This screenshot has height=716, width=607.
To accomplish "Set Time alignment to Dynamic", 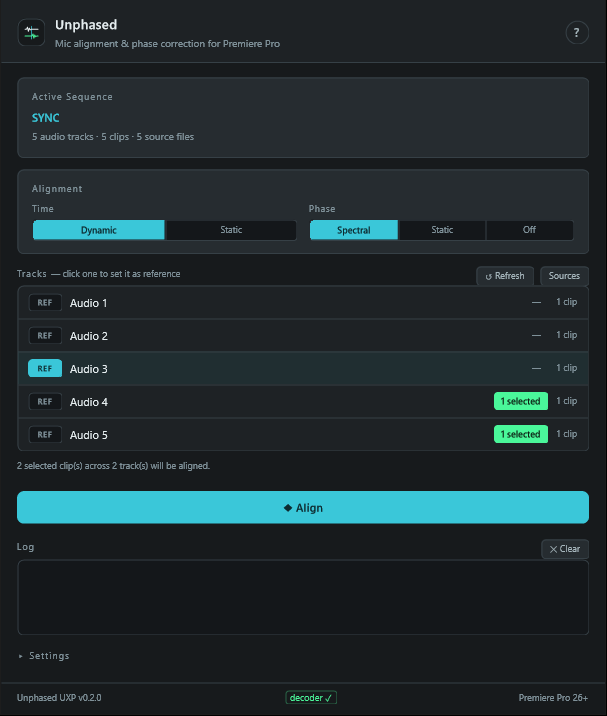I will coord(99,230).
